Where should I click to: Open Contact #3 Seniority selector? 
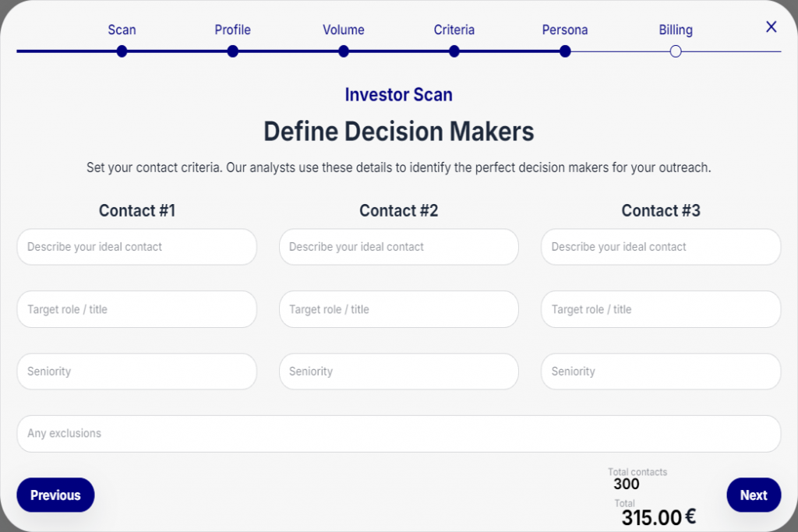[661, 372]
